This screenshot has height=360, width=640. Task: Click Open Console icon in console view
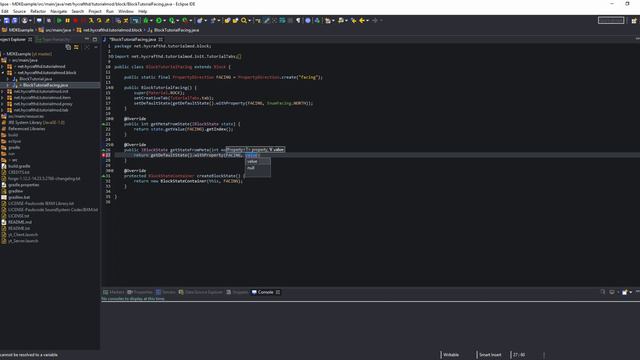coord(624,292)
